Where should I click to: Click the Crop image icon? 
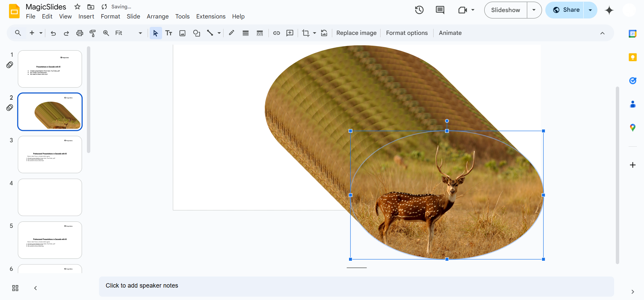(305, 33)
